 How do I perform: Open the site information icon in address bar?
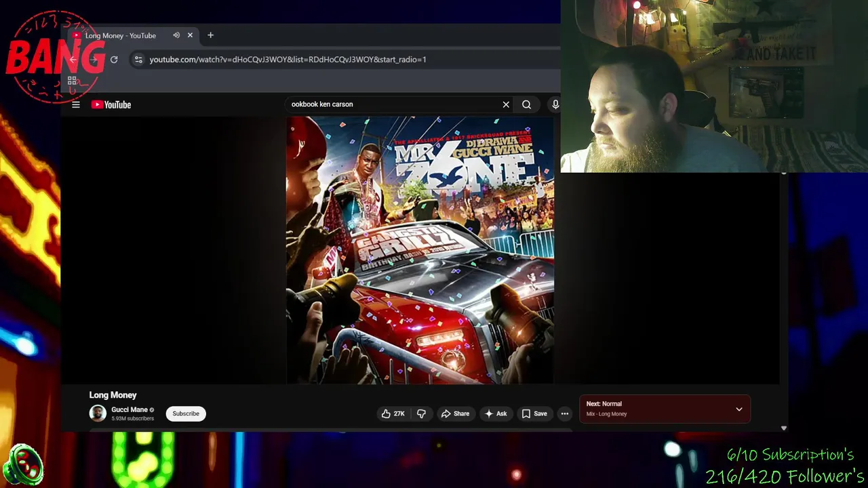[x=138, y=60]
